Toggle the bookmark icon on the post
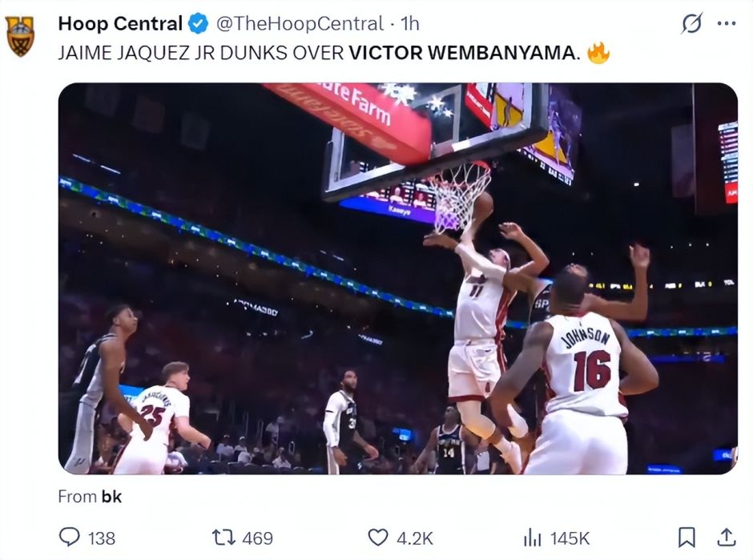This screenshot has width=753, height=560. (687, 537)
